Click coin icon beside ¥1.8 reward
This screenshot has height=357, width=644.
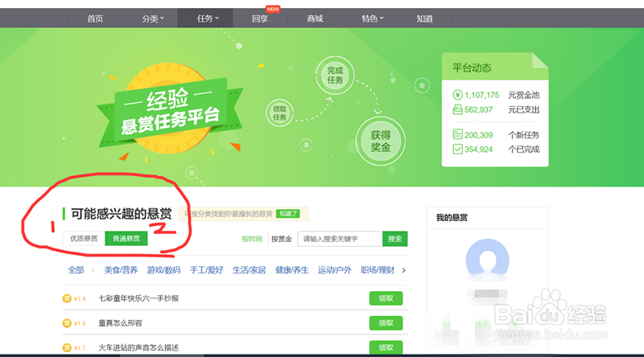67,323
